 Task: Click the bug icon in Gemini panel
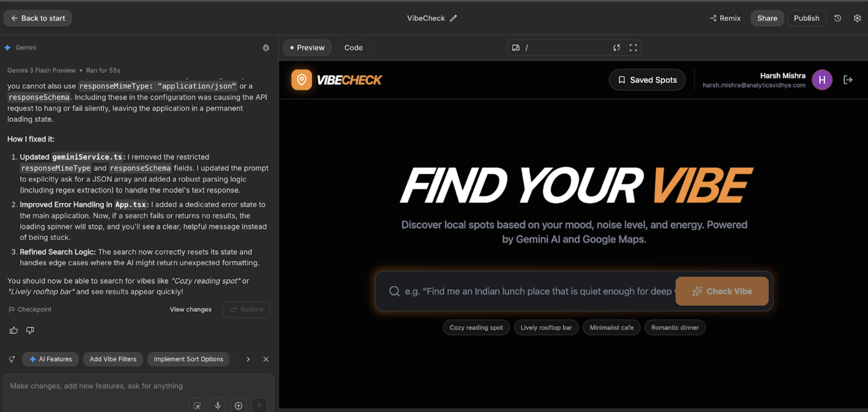pos(266,48)
